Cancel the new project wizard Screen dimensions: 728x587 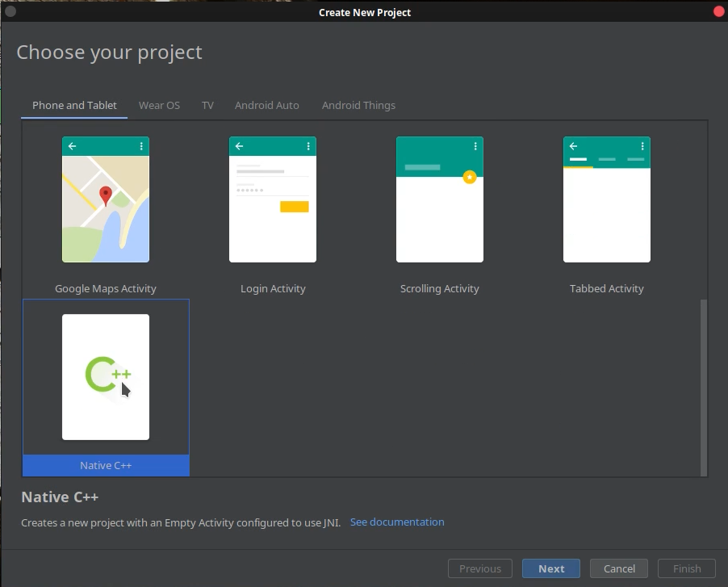pyautogui.click(x=618, y=568)
